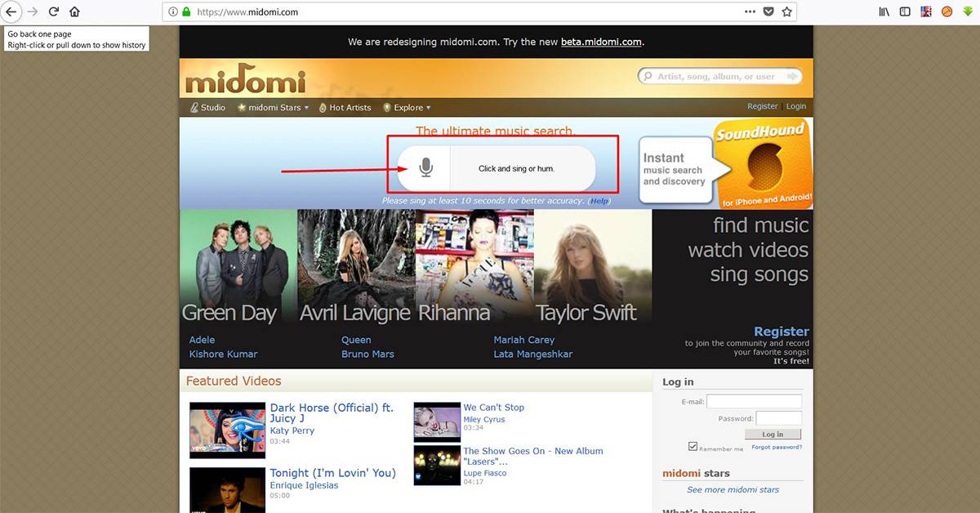Open page actions three-dots menu
The height and width of the screenshot is (513, 980).
750,11
